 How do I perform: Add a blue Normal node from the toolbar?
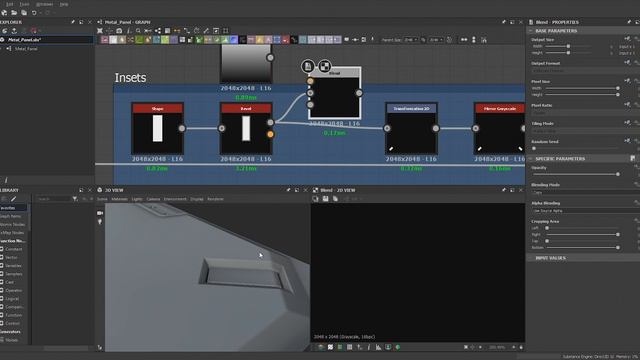[x=233, y=40]
